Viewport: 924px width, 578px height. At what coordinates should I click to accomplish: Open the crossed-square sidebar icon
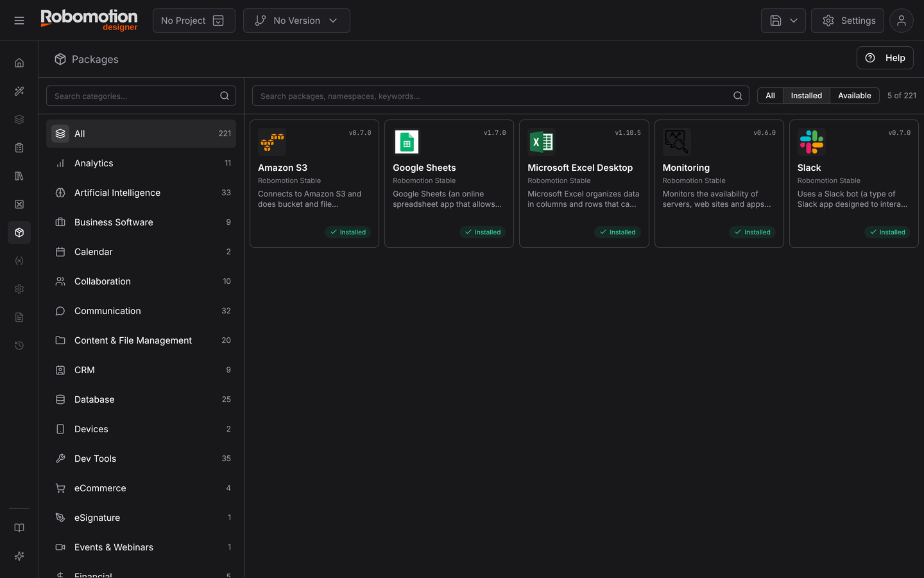(x=19, y=204)
